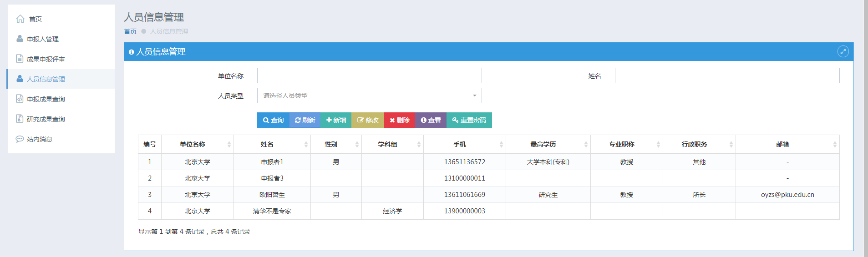Click phone number 13611061669
This screenshot has height=257, width=868.
pyautogui.click(x=465, y=195)
